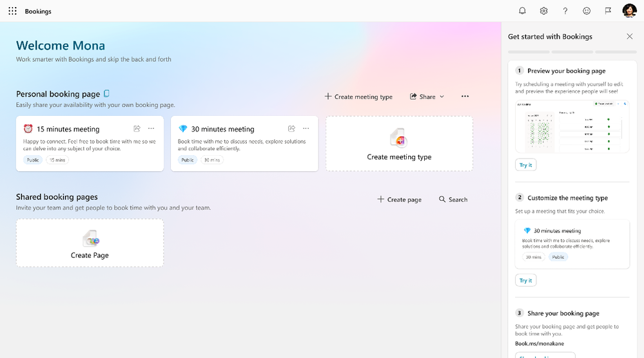Click Try it under Preview your booking page

click(526, 165)
